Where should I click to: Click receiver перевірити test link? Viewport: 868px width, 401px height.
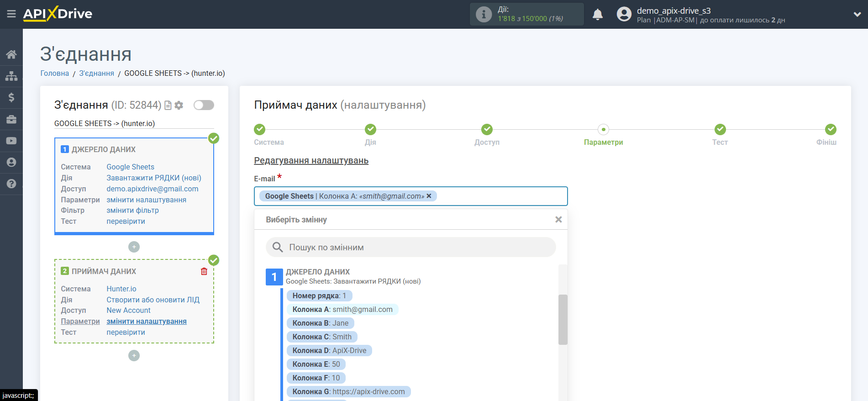click(x=126, y=332)
